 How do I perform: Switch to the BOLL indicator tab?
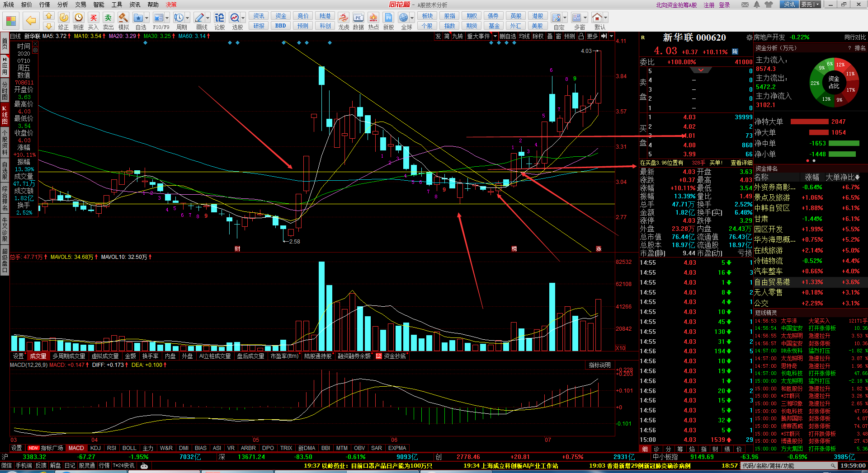(129, 448)
